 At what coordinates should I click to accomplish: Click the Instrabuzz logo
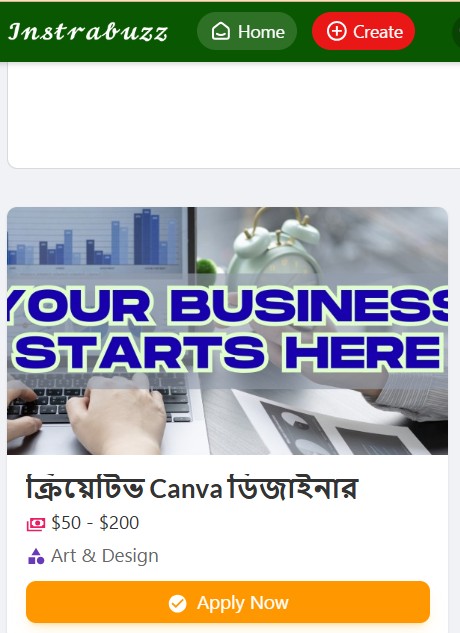coord(88,31)
